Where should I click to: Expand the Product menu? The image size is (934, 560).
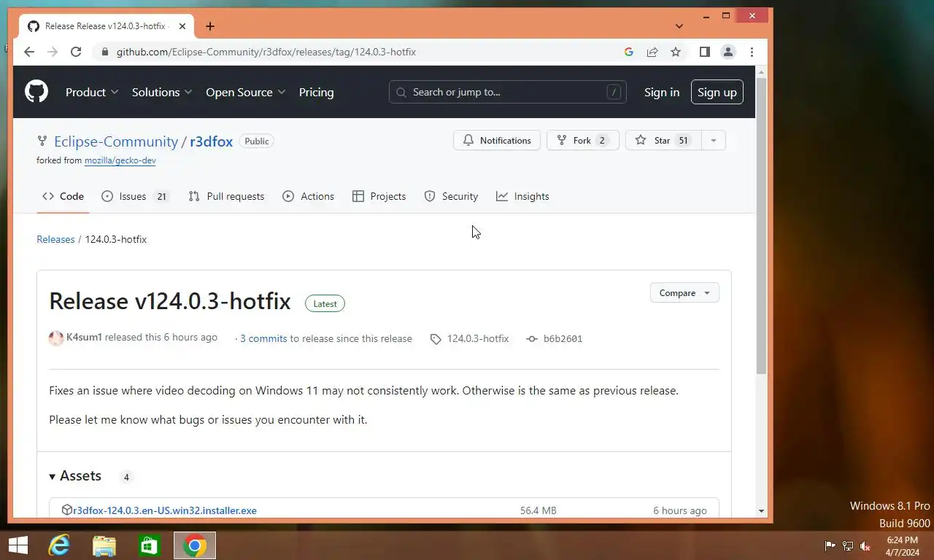coord(92,92)
